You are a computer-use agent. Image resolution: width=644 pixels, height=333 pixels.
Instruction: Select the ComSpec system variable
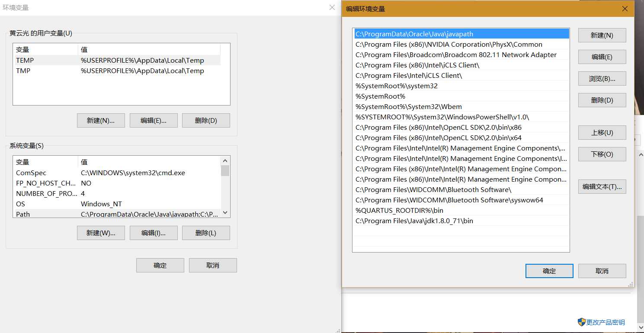pos(117,173)
